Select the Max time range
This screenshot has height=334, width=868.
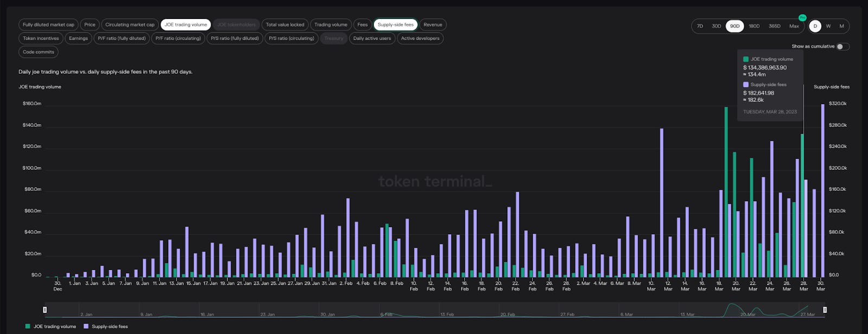[x=794, y=26]
